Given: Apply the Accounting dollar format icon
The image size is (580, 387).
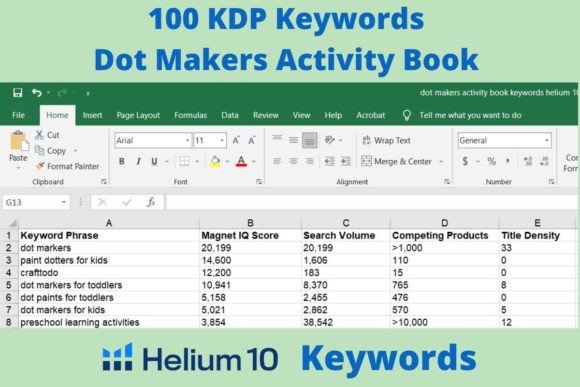Looking at the screenshot, I should [465, 161].
